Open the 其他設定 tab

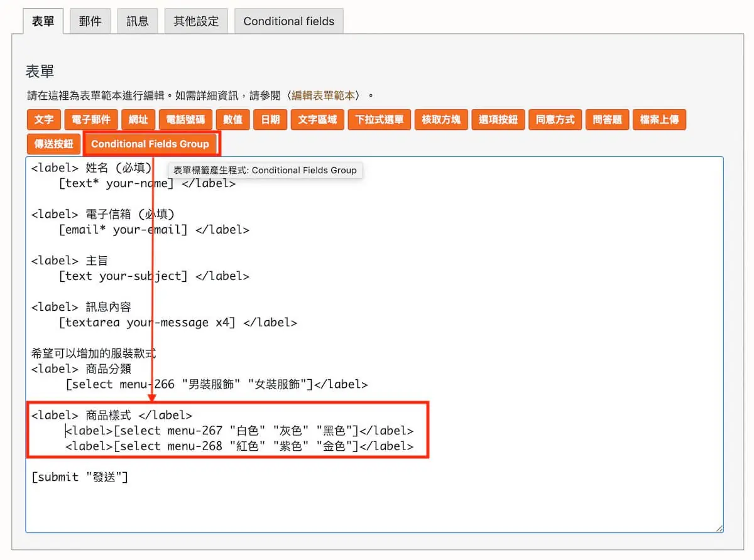(x=196, y=21)
